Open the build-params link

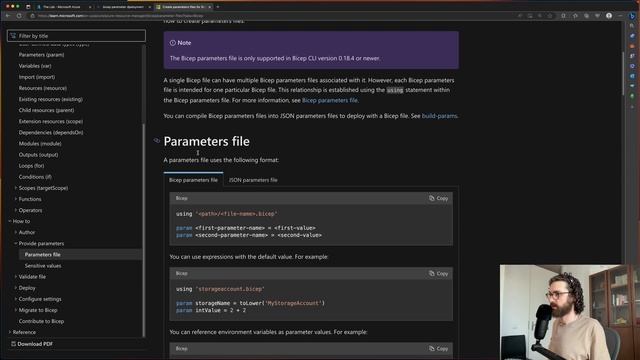click(x=439, y=116)
